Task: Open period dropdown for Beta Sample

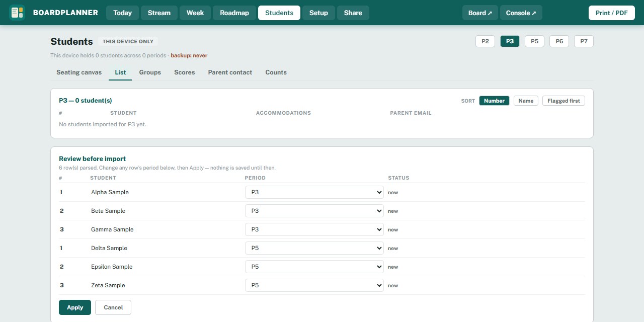Action: click(x=314, y=211)
